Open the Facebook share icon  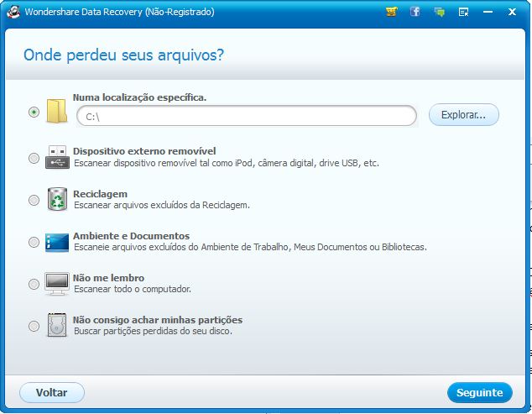pos(415,13)
